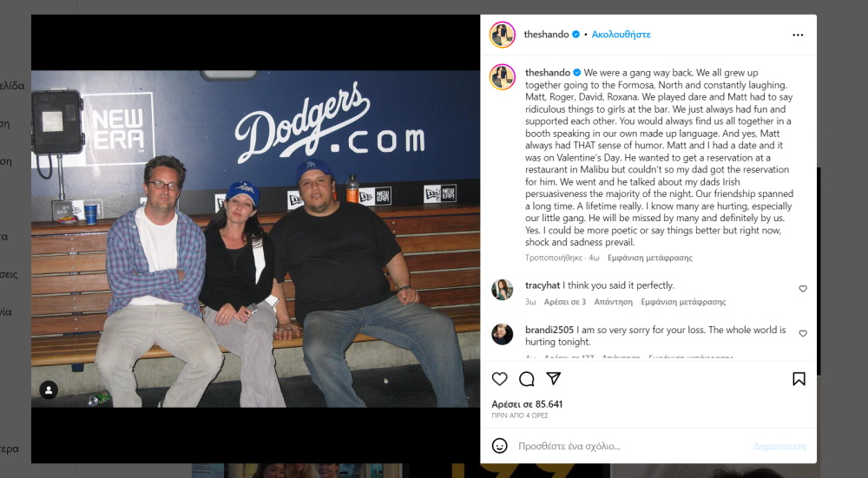
Task: Show tagged people icon on the photo
Action: tap(49, 390)
